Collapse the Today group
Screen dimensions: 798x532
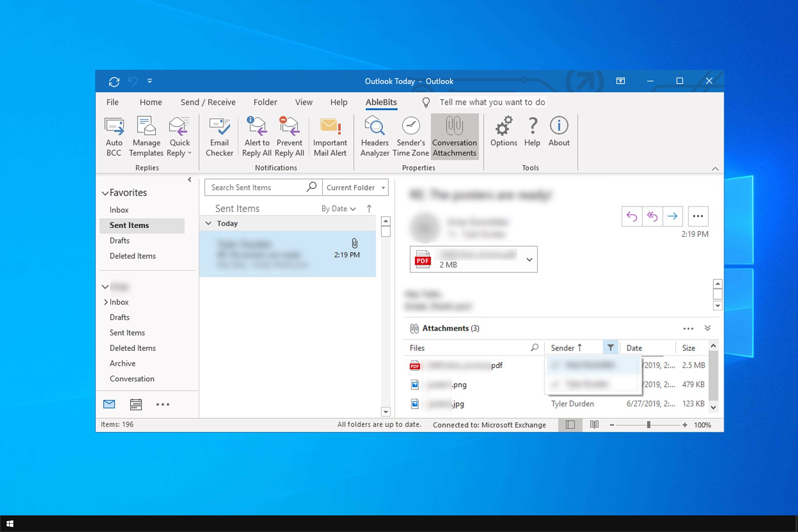[209, 223]
